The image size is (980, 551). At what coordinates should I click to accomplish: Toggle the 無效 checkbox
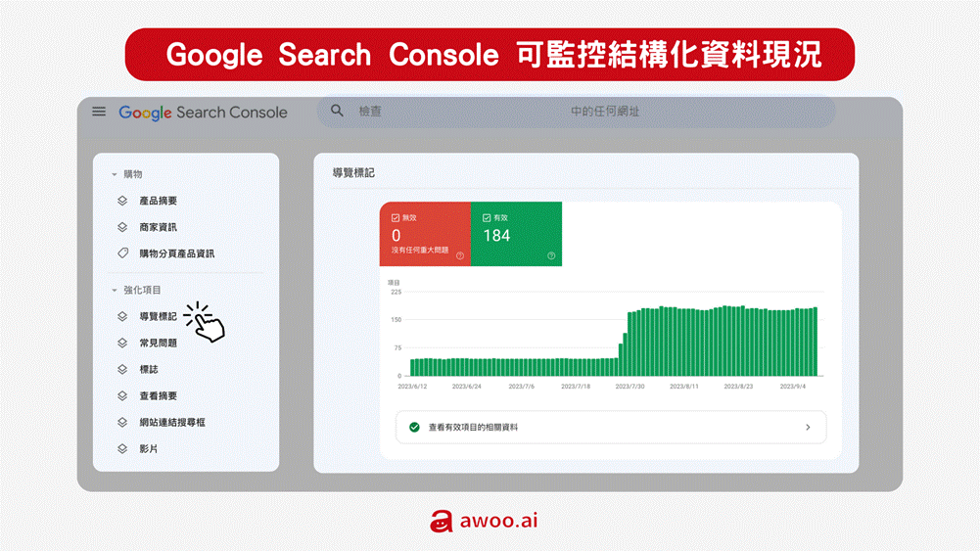[x=395, y=218]
